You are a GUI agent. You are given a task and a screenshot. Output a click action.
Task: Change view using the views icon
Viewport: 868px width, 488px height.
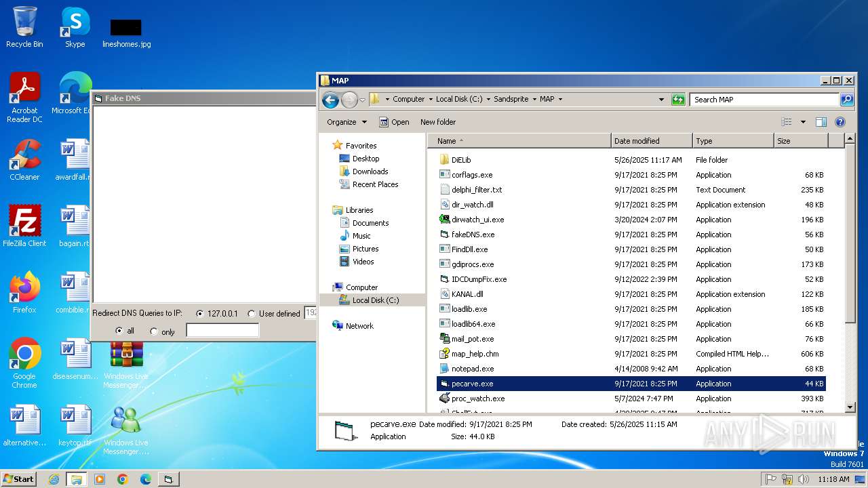(x=787, y=122)
